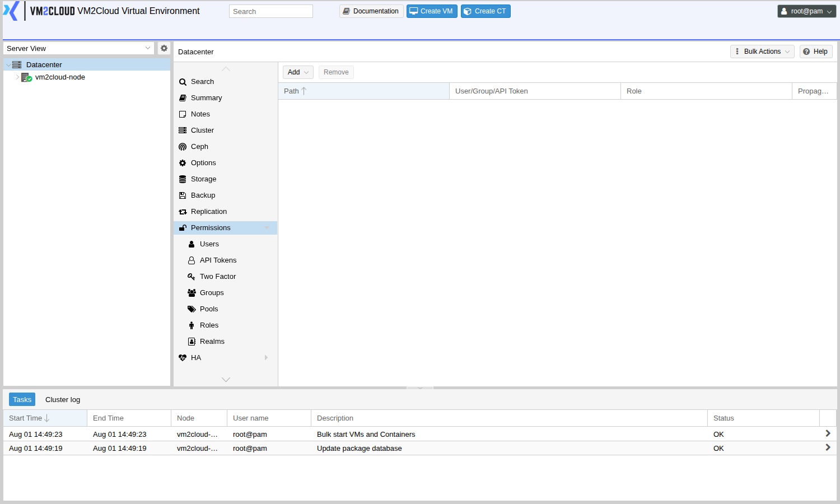Click the Roles figure icon
Viewport: 840px width, 504px height.
click(x=192, y=325)
